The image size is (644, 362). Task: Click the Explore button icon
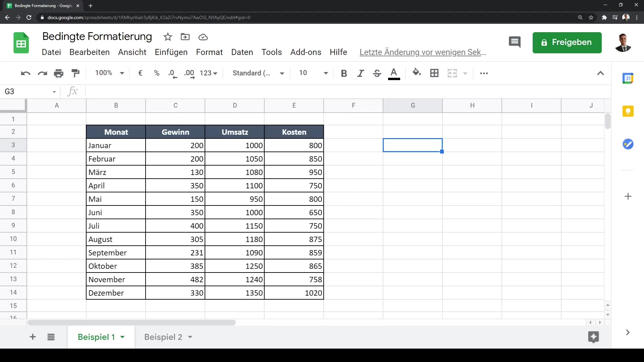point(593,337)
